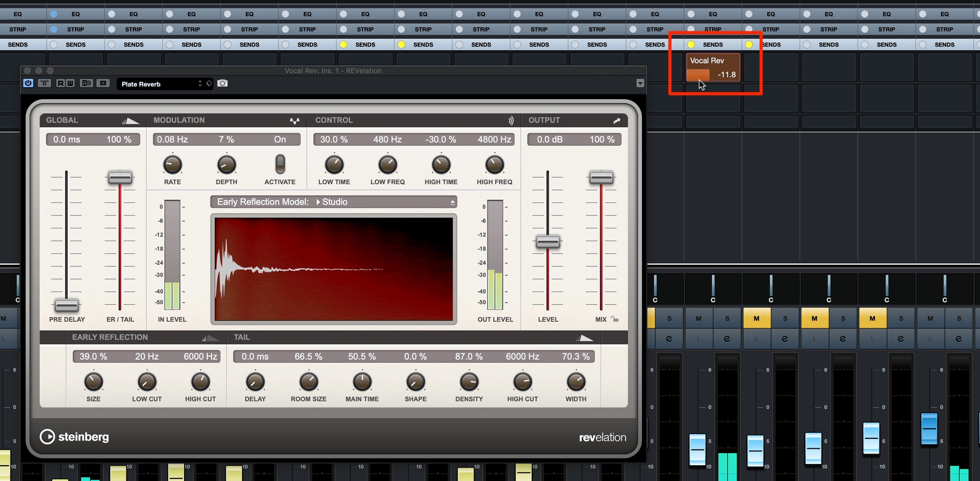Screen dimensions: 980x481
Task: Click the darker blue fader on the rightmost channel
Action: 929,429
